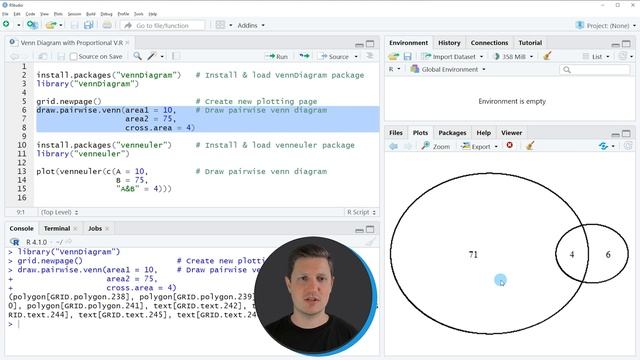
Task: Switch to the Viewer tab
Action: (511, 133)
